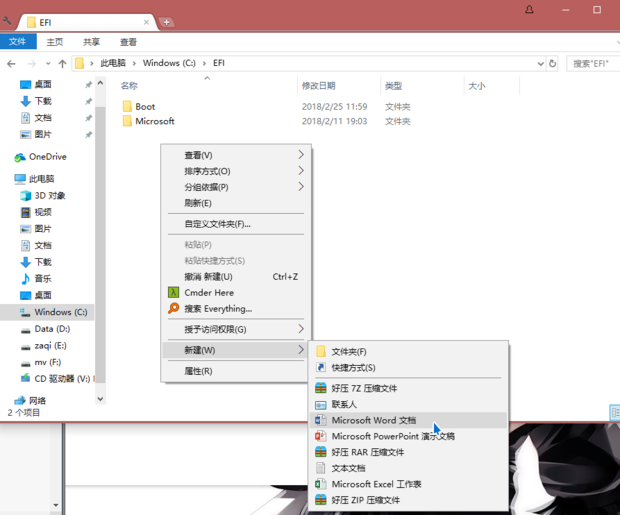Close the EFI tab
The image size is (620, 515).
pyautogui.click(x=146, y=22)
